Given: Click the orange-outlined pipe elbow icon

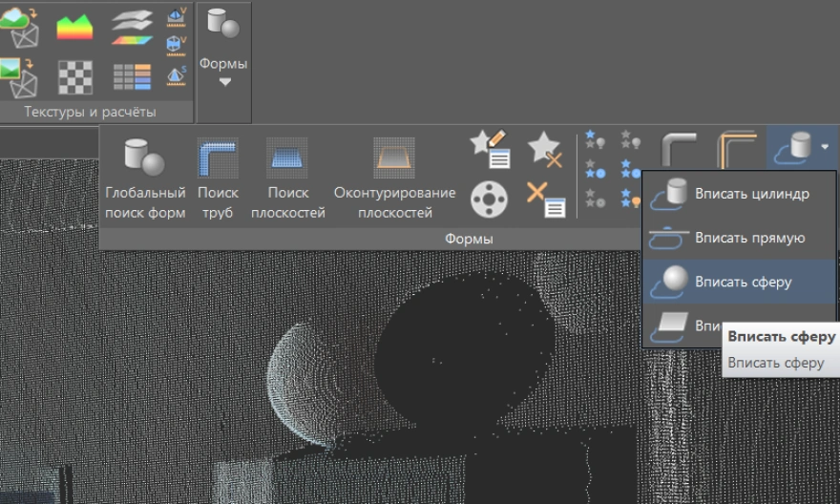Looking at the screenshot, I should (736, 151).
